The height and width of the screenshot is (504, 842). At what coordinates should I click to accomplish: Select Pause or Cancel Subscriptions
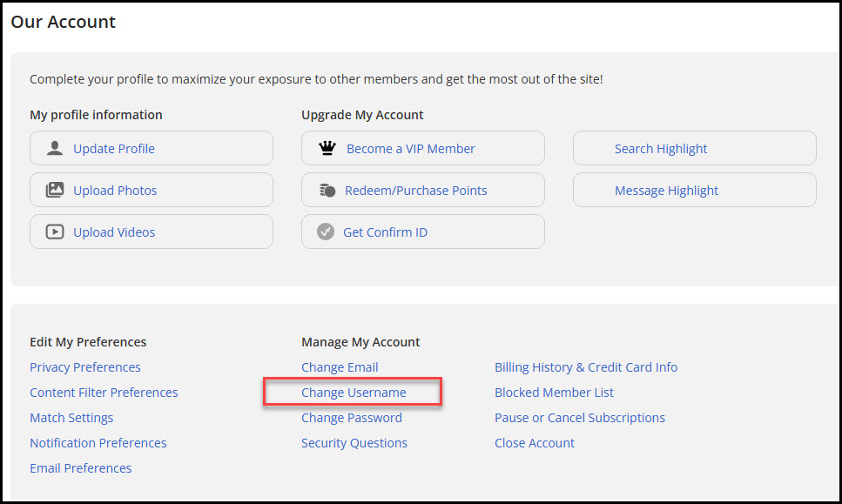coord(579,418)
